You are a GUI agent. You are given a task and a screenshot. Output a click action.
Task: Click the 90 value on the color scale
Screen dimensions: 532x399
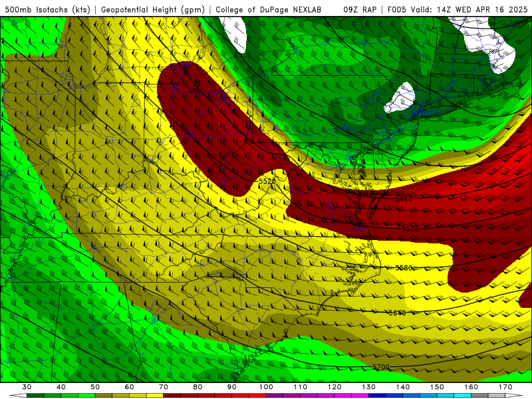click(232, 387)
